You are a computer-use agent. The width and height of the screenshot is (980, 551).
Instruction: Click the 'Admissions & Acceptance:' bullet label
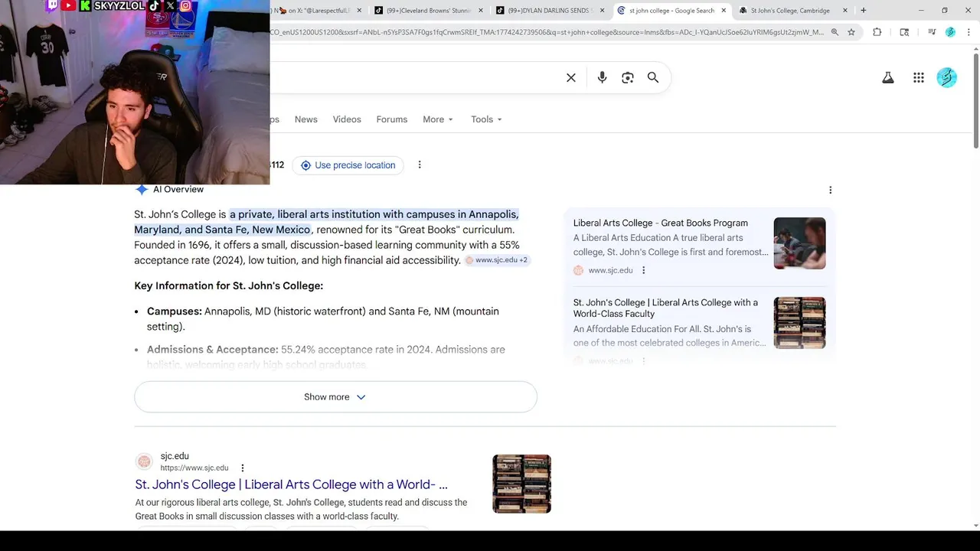(x=213, y=350)
